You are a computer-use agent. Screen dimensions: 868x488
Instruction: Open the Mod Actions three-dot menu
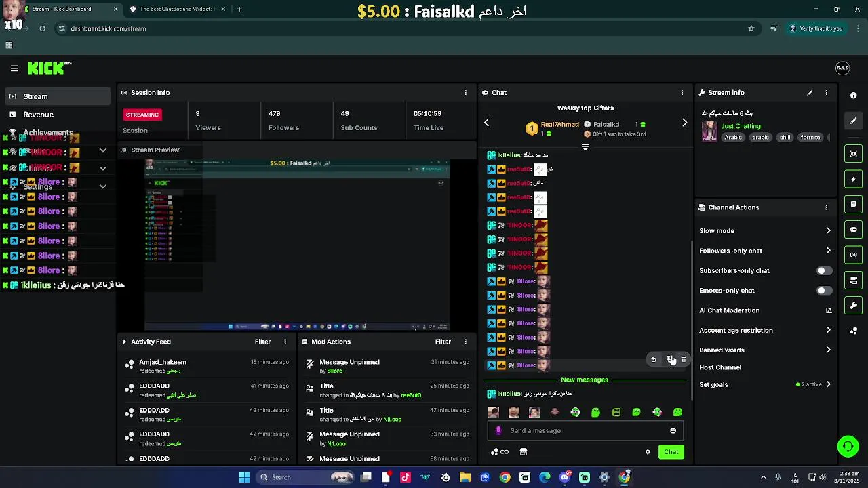click(x=465, y=342)
